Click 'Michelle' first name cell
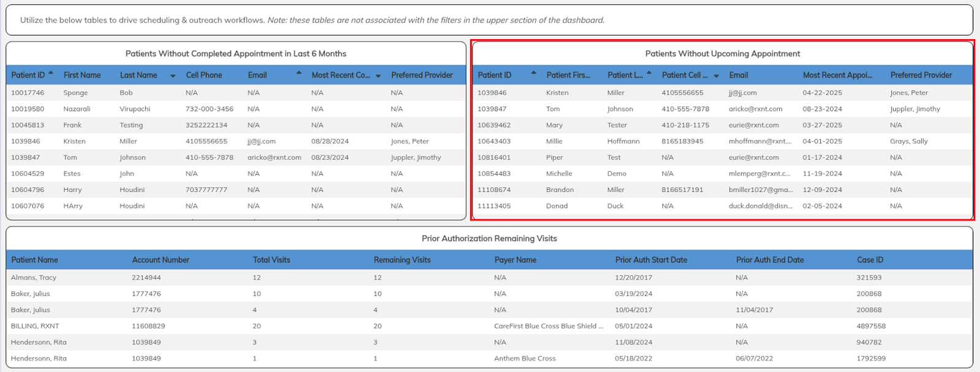 tap(559, 174)
